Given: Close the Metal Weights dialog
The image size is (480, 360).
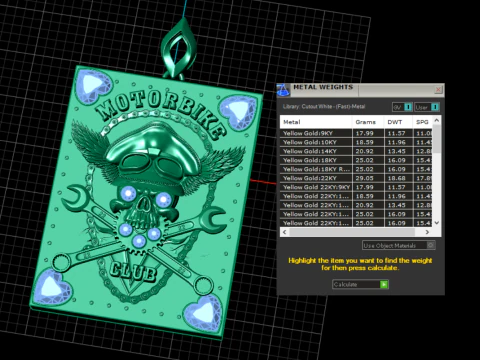Looking at the screenshot, I should point(438,89).
